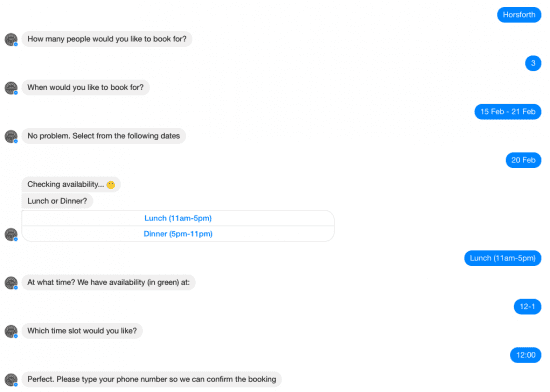
Task: Click bot avatar beside 'How many people' message
Action: click(x=11, y=40)
